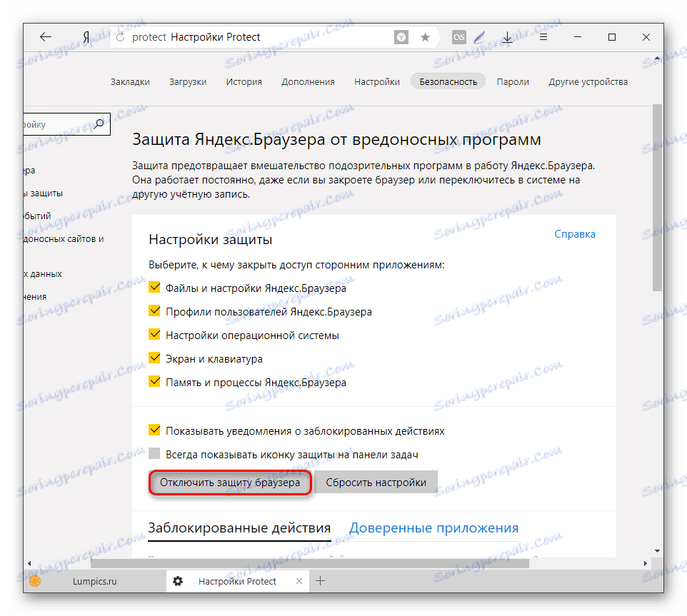
Task: Toggle Настройки операционной системы checkbox
Action: [154, 335]
